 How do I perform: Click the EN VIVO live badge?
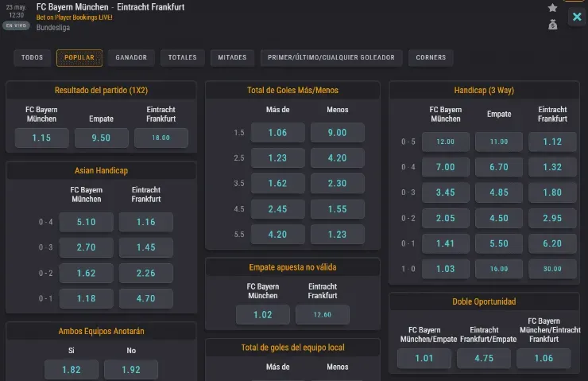(15, 25)
